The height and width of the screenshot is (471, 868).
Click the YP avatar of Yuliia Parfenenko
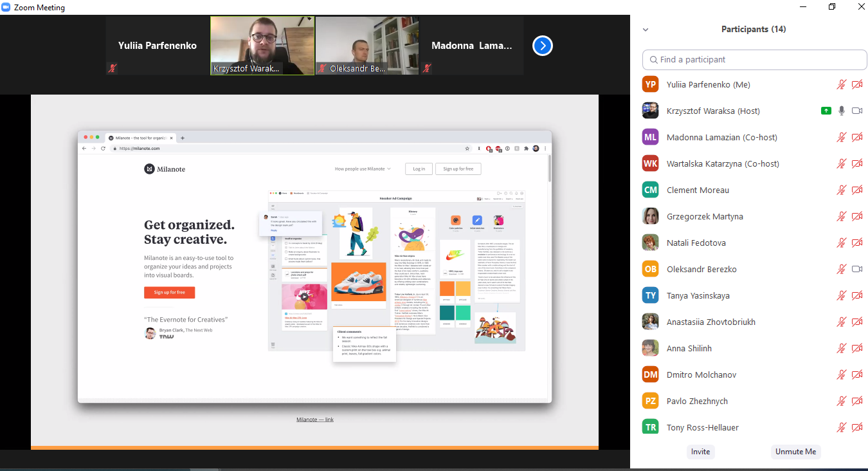pos(651,84)
